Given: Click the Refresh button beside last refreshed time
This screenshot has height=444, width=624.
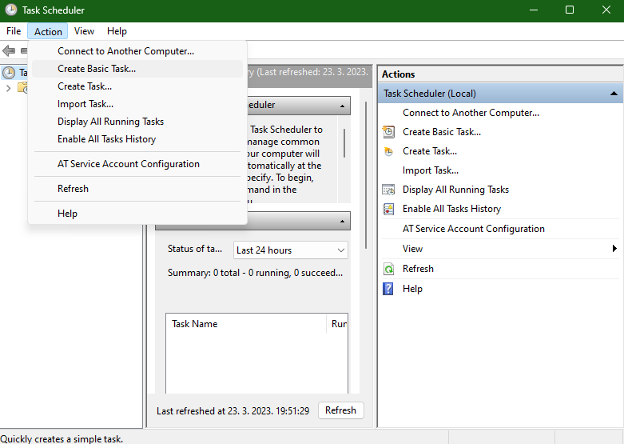Looking at the screenshot, I should pyautogui.click(x=341, y=410).
